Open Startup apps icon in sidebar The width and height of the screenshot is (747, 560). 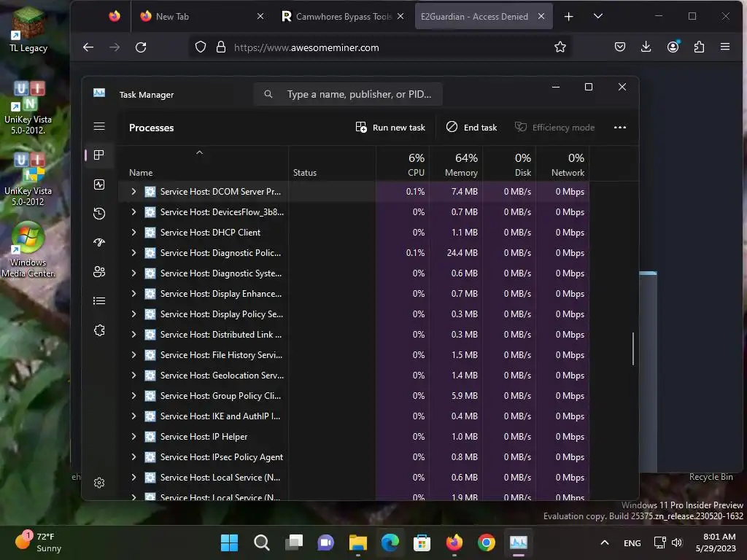tap(99, 243)
